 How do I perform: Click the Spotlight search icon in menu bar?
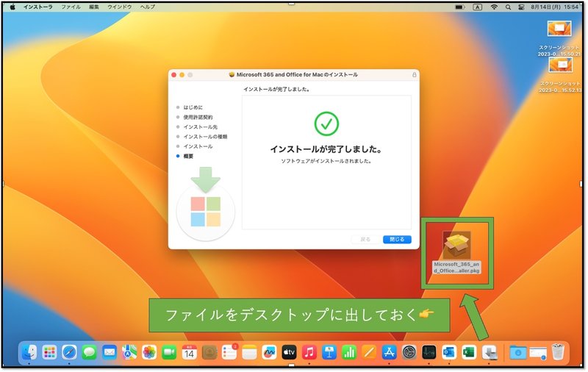508,7
